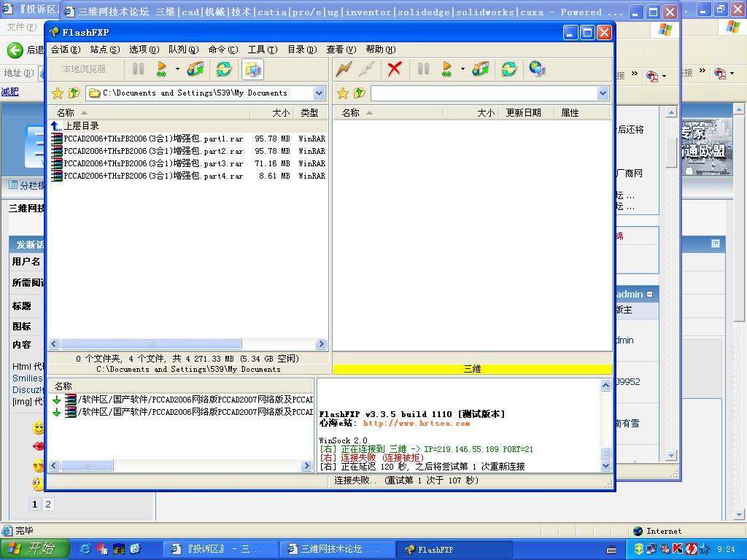This screenshot has width=747, height=560.
Task: Click log pane scroll down arrow
Action: coord(605,466)
